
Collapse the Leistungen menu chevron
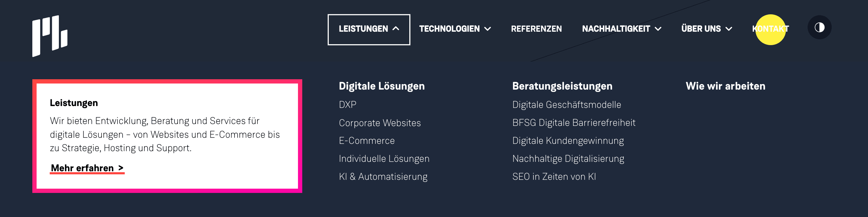[x=396, y=29]
